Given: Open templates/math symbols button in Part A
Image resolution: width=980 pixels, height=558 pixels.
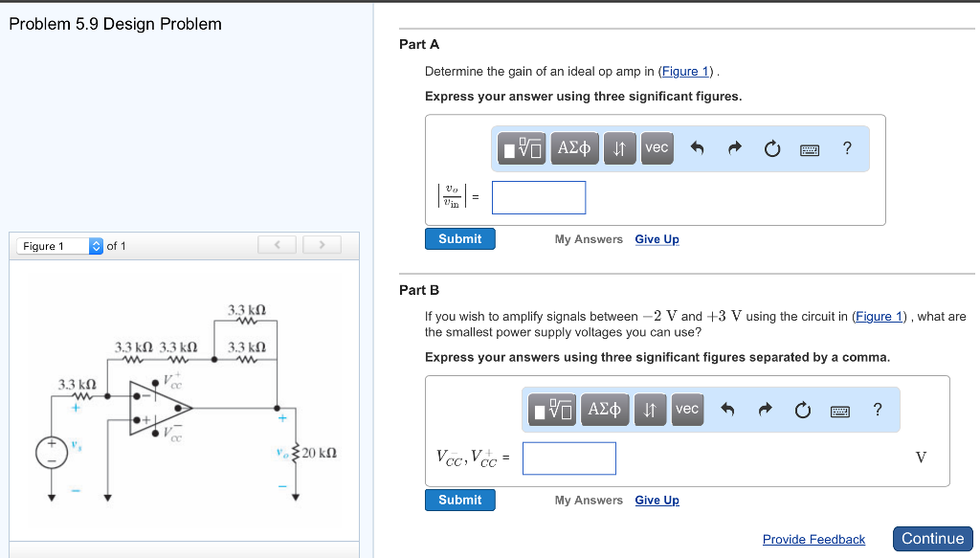Looking at the screenshot, I should click(x=522, y=148).
